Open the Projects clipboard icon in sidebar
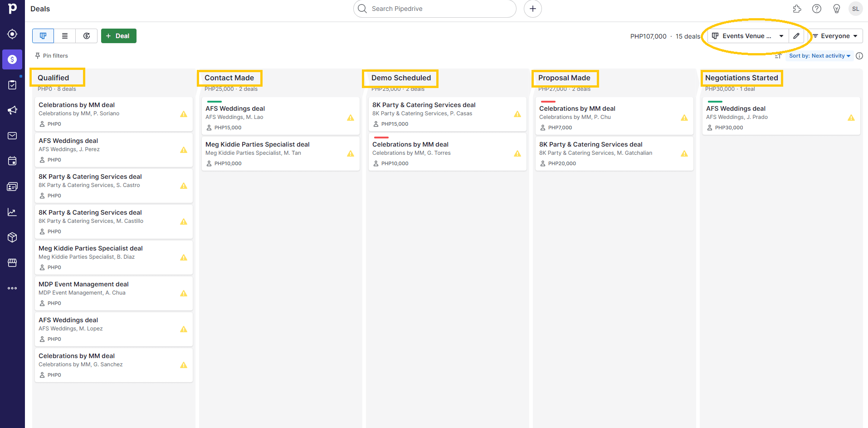 coord(12,85)
